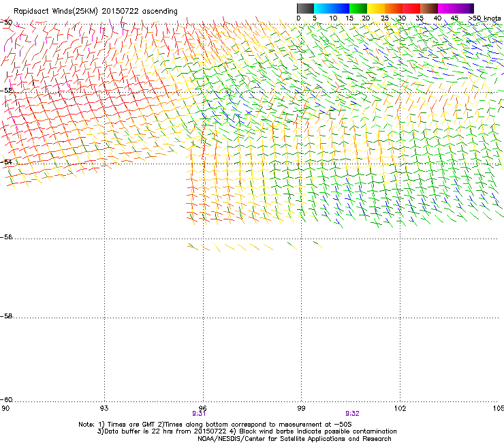Click the '-52' latitude axis label
The height and width of the screenshot is (443, 504).
(6, 91)
